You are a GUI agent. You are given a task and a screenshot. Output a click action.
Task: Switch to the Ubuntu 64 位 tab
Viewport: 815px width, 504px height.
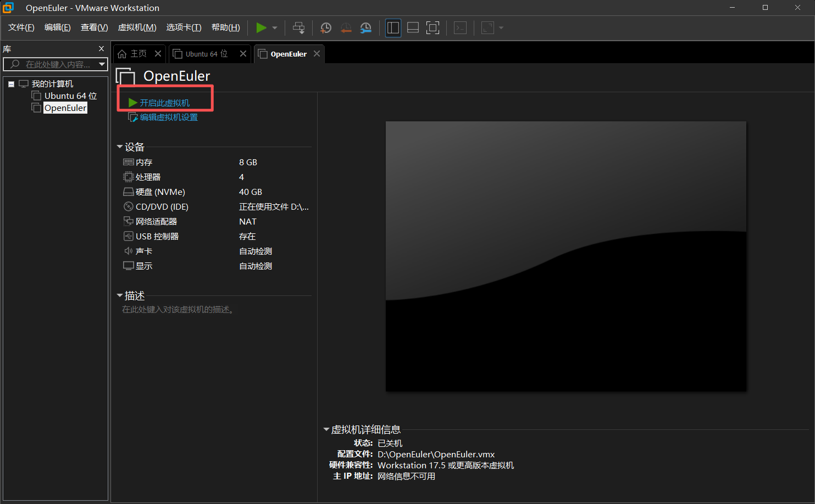coord(207,54)
